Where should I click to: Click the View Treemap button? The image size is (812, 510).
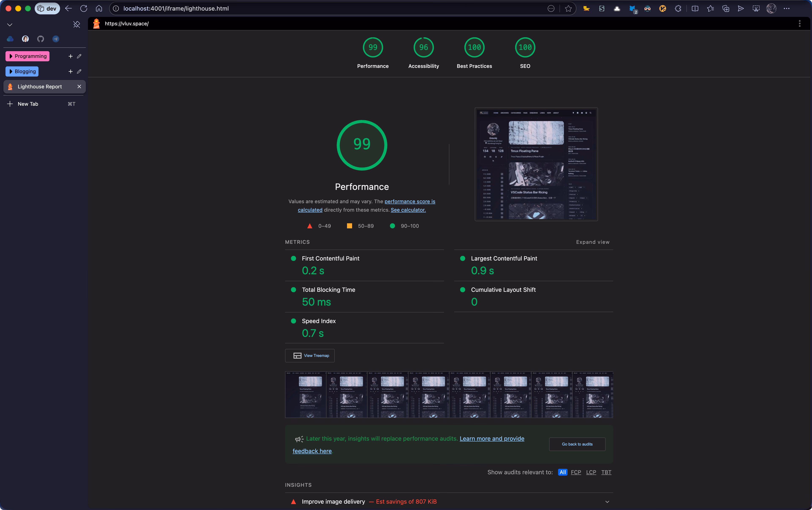(310, 356)
